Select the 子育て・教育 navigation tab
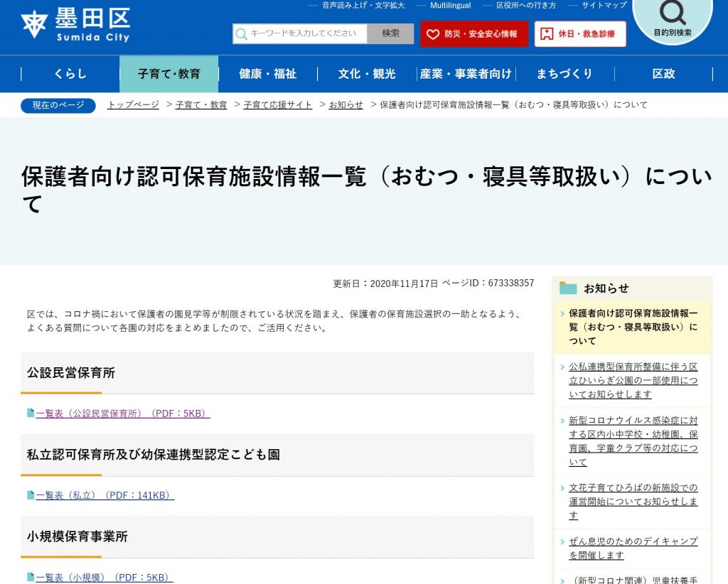The image size is (728, 584). pyautogui.click(x=168, y=74)
